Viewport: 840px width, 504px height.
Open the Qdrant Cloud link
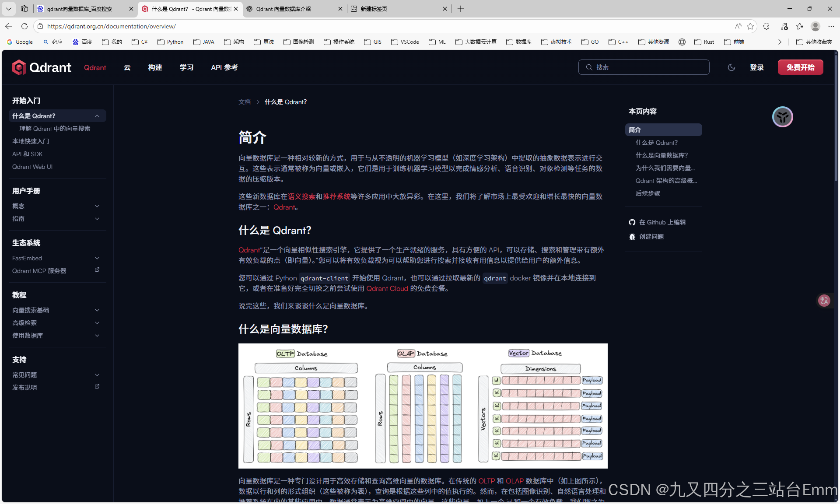[x=387, y=288]
